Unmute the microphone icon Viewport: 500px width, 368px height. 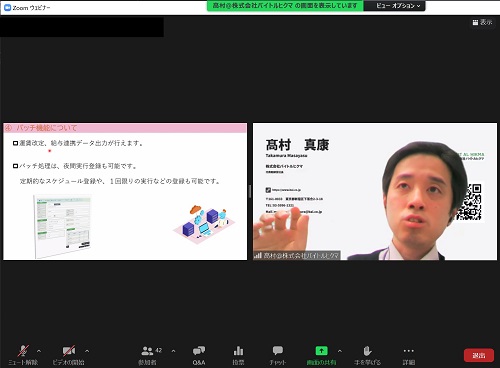23,351
